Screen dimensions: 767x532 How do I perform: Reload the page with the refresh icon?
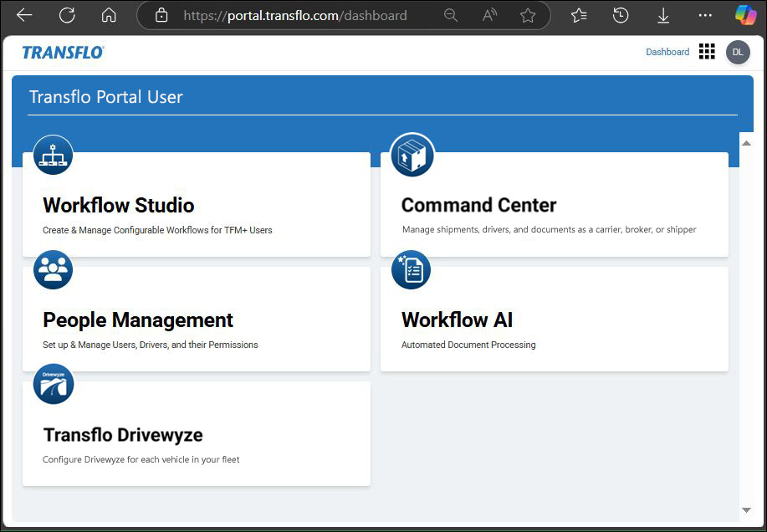point(67,15)
